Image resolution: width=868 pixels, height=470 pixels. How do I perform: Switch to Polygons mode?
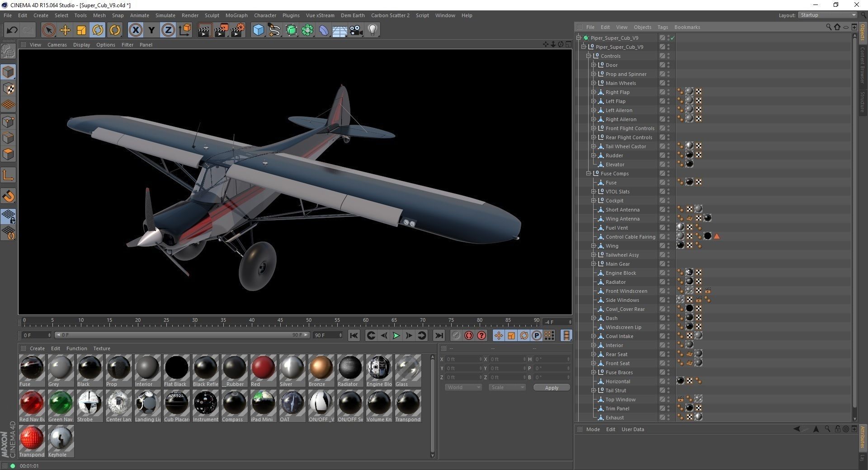(8, 155)
